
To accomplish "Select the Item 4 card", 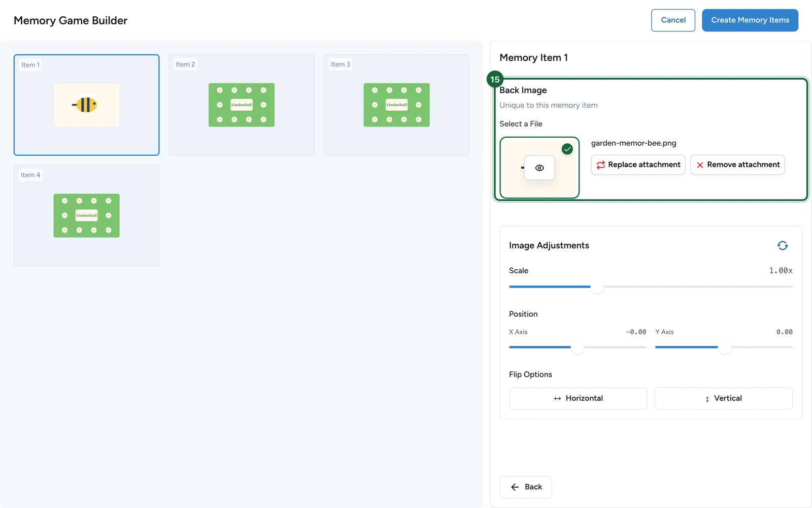I will [86, 215].
